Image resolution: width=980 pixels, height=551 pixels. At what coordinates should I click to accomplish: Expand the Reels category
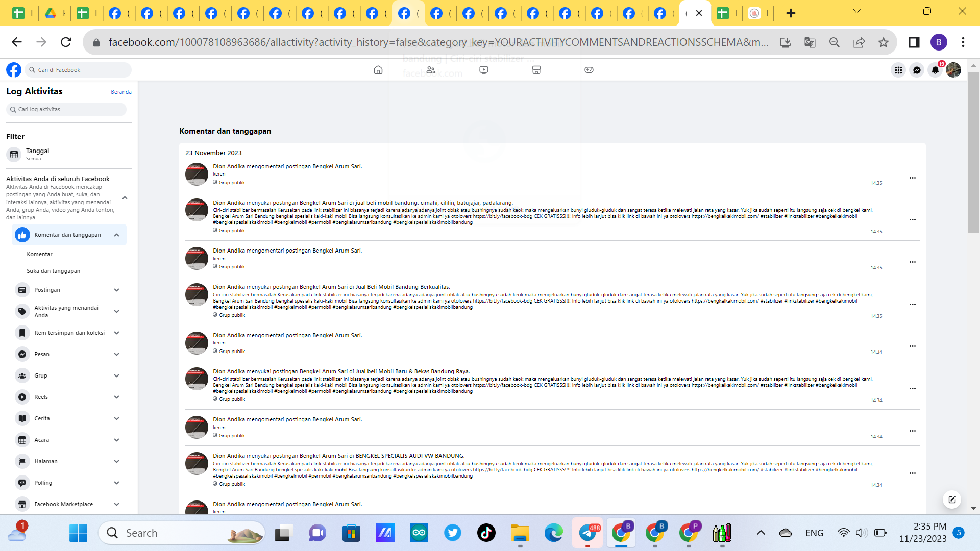(x=117, y=397)
